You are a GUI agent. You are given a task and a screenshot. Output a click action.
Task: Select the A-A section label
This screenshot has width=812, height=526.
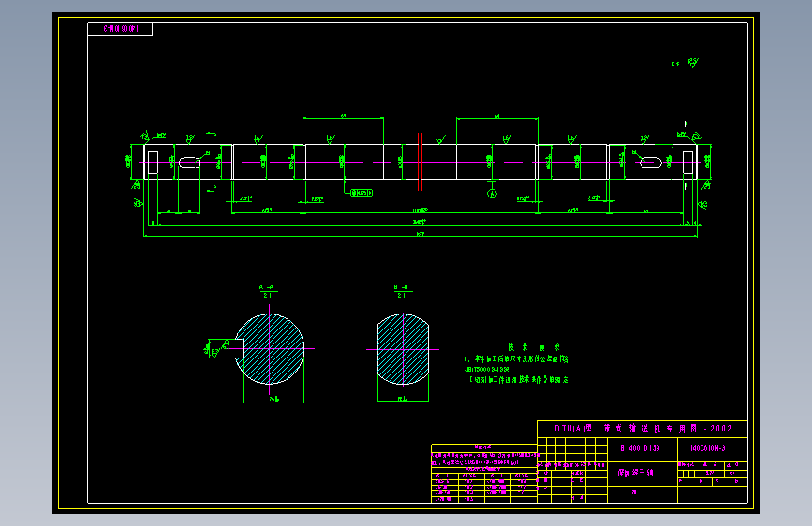(268, 291)
